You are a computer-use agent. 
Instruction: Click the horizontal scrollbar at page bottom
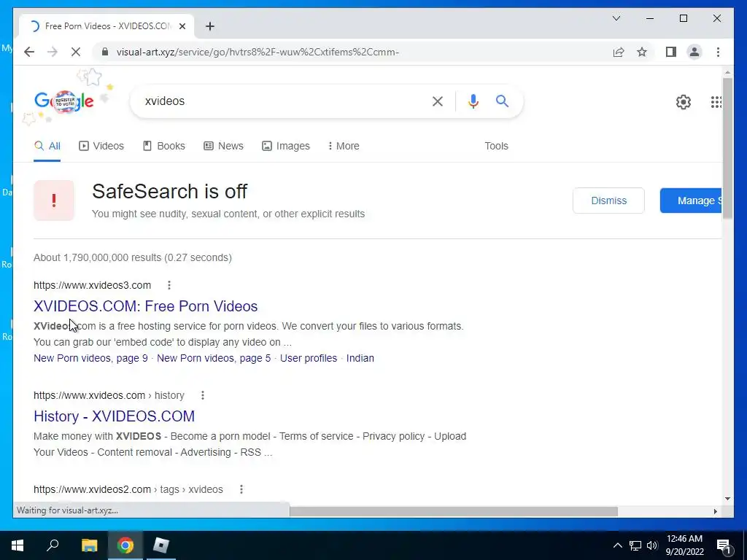[453, 511]
